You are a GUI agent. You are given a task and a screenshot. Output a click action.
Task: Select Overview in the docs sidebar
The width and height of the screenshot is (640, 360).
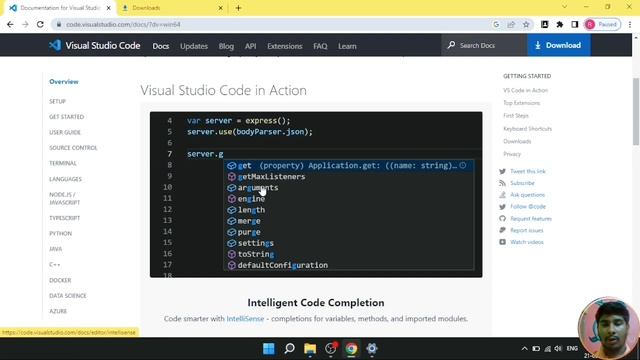64,82
